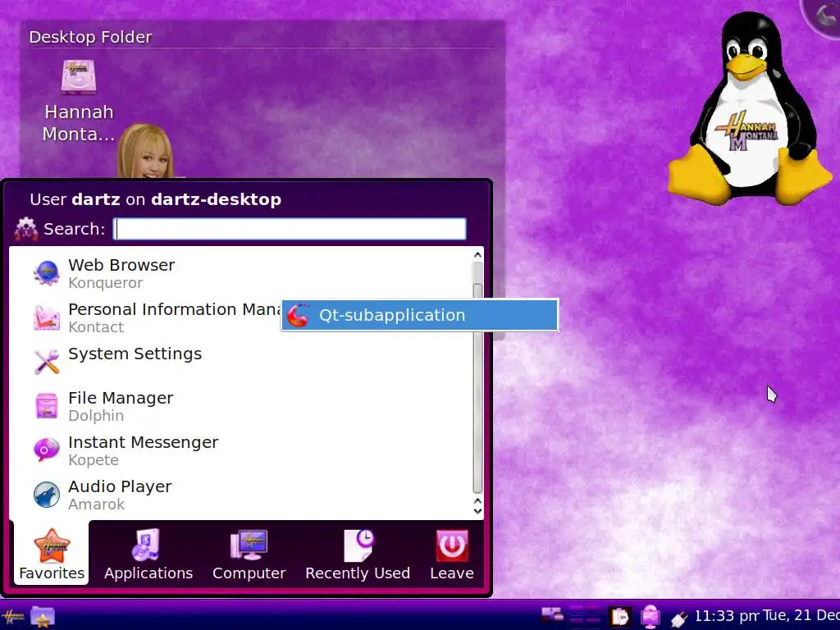This screenshot has height=630, width=840.
Task: Click the Hannah Montana kickoff launcher button
Action: [x=13, y=617]
